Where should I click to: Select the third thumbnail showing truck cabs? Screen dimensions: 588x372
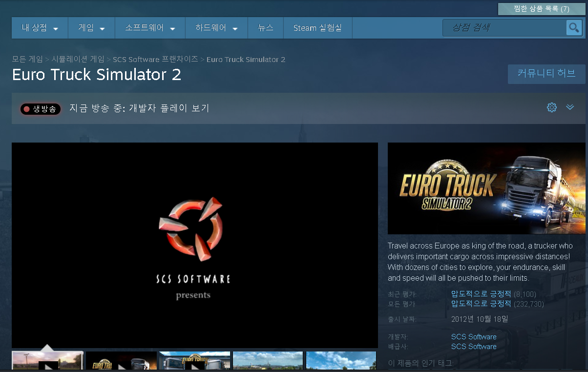[194, 361]
